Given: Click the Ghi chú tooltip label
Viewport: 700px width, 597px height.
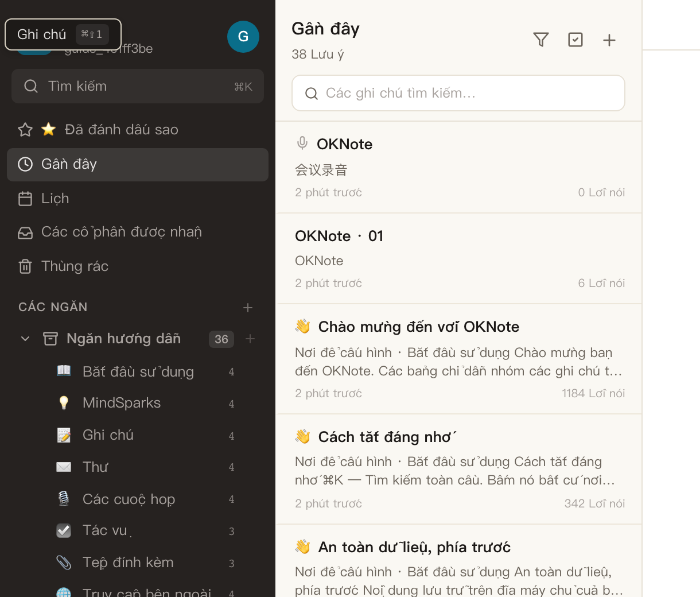Looking at the screenshot, I should pyautogui.click(x=42, y=34).
